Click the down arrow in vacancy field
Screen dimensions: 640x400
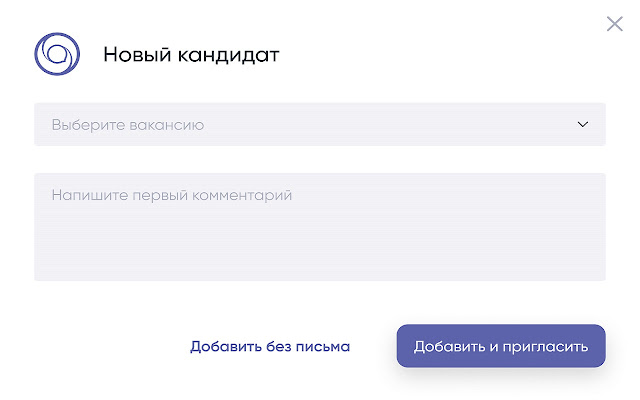583,125
